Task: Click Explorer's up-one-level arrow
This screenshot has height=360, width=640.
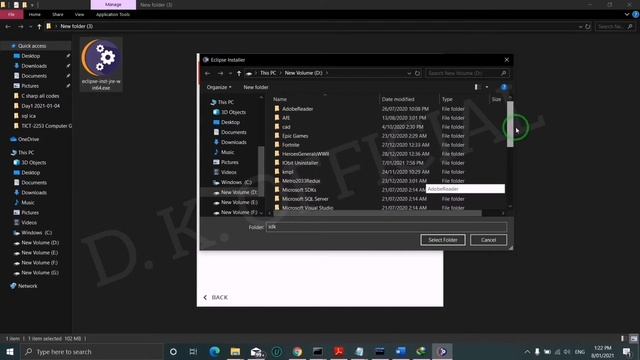Action: [39, 27]
